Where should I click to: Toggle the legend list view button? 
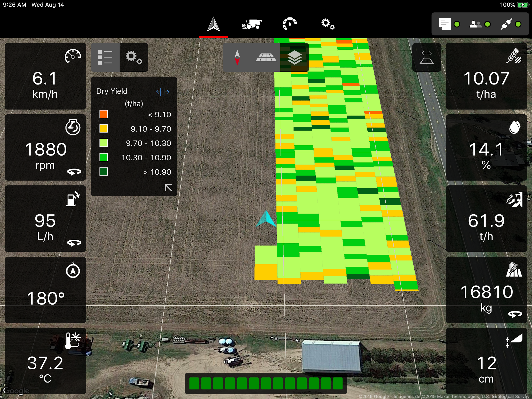point(105,57)
